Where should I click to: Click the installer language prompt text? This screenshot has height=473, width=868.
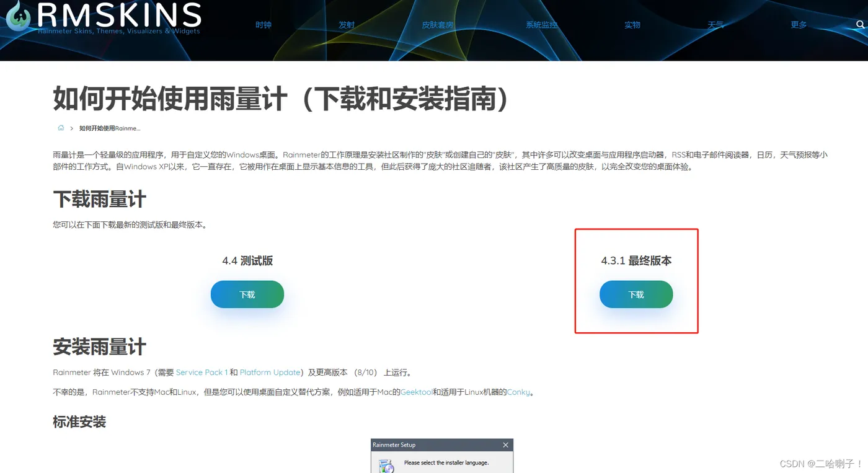click(446, 462)
